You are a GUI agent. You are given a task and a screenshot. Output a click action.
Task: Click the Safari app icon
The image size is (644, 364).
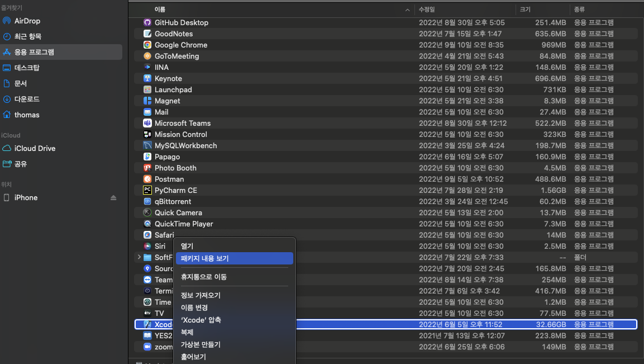[147, 235]
